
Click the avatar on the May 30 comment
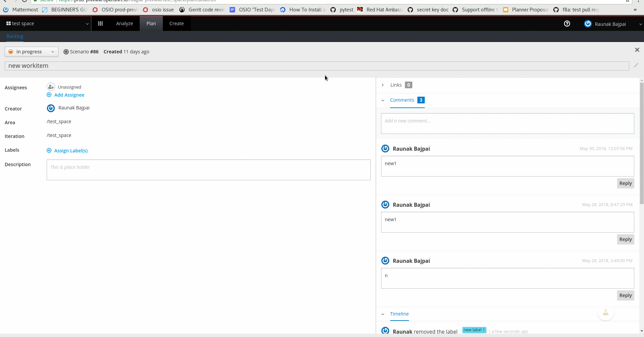pyautogui.click(x=385, y=148)
